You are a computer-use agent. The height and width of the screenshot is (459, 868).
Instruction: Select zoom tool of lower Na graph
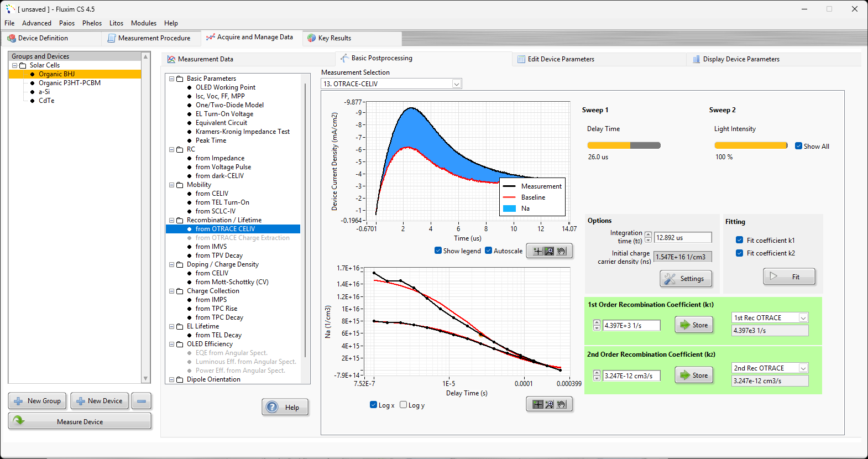coord(549,404)
